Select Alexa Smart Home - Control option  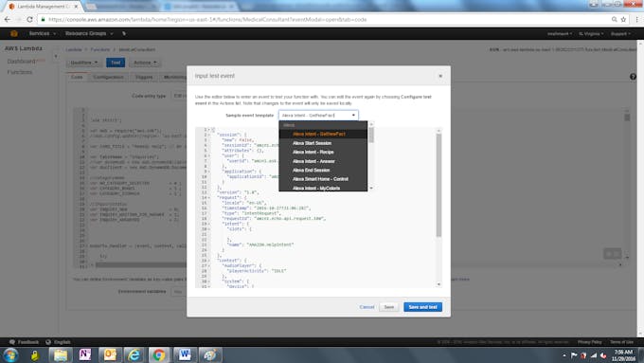323,179
